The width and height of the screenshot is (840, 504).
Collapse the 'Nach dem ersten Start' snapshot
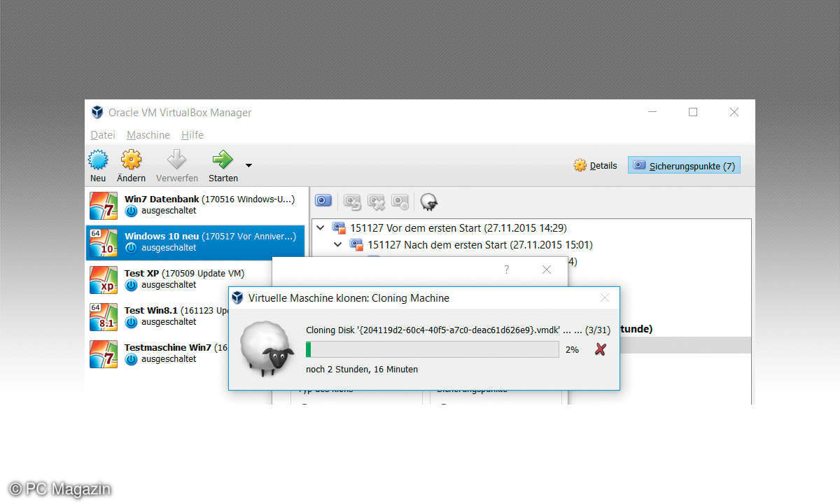tap(338, 244)
